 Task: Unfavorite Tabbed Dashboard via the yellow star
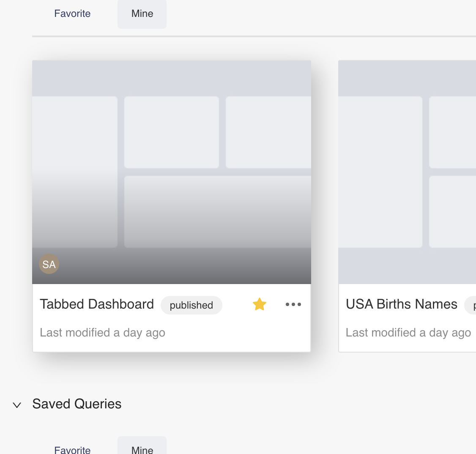click(260, 304)
